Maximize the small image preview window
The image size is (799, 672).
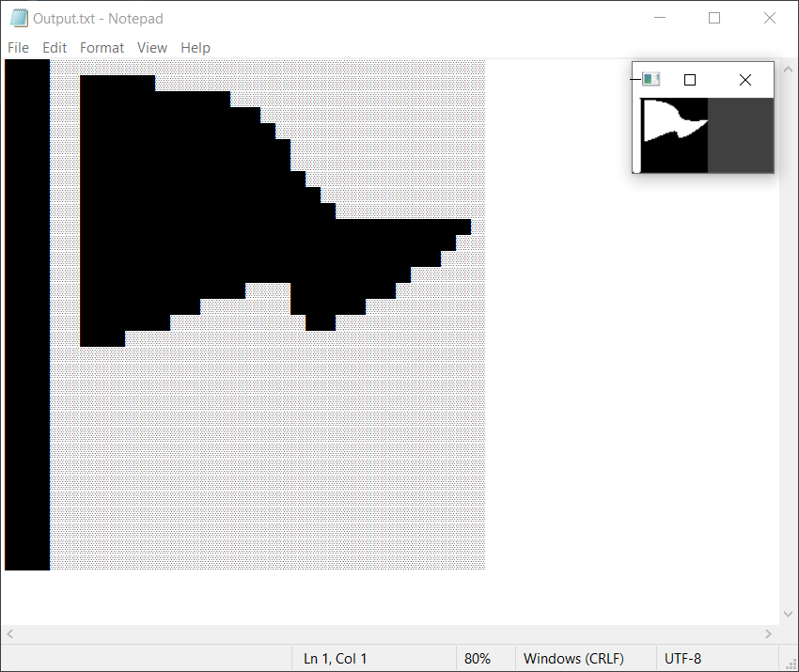coord(689,80)
